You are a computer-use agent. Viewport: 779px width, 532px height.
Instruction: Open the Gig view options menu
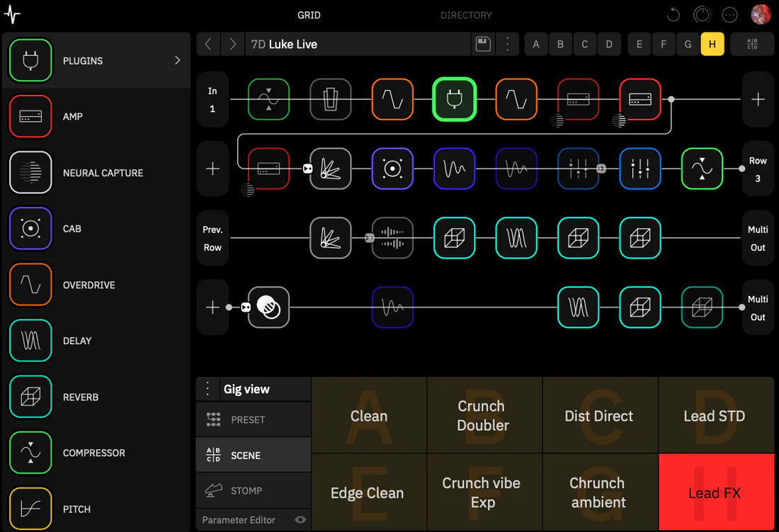(207, 388)
